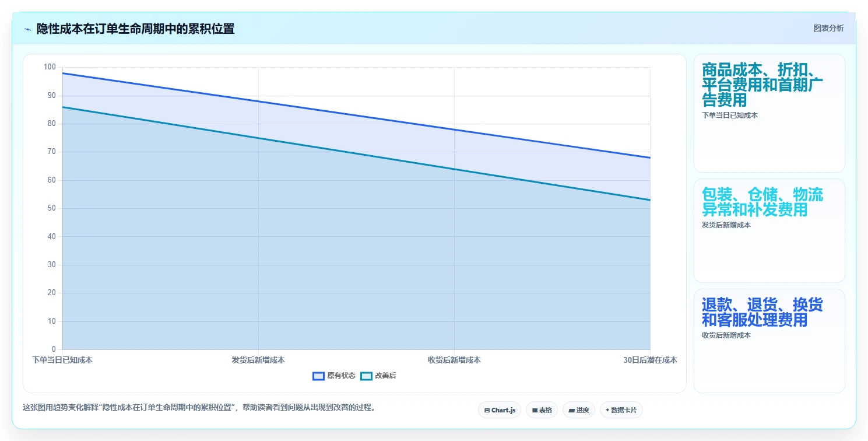Click the y-axis value 60
Screen dimensions: 868x441
click(51, 180)
